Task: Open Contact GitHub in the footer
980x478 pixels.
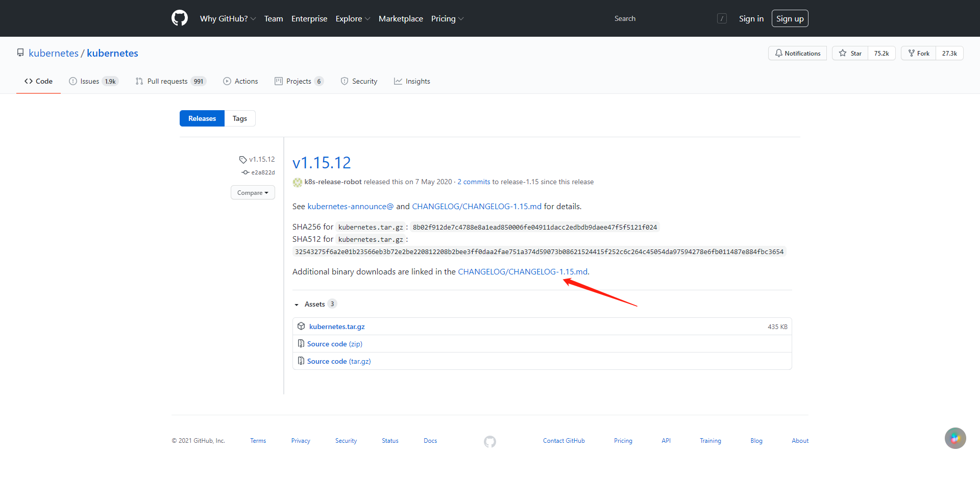Action: coord(564,441)
